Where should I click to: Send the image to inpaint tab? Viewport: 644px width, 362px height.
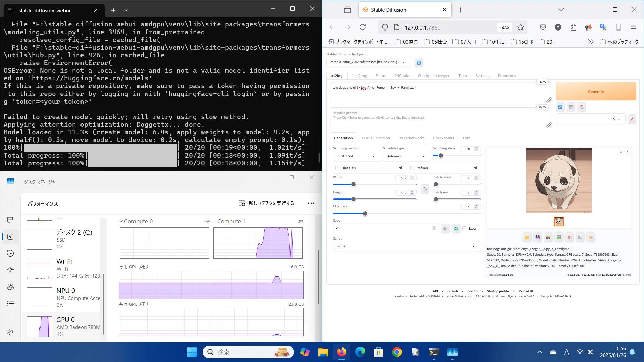point(570,237)
